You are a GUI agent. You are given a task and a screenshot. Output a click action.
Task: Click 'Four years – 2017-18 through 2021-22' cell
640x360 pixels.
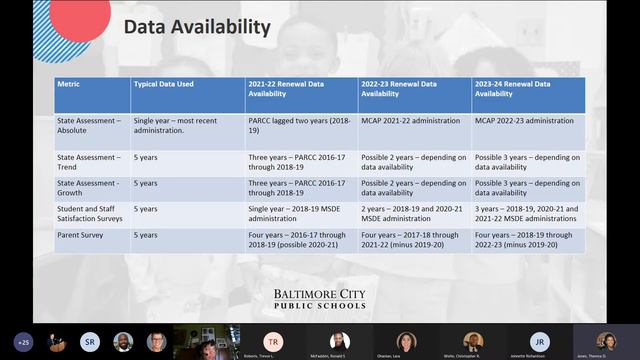click(415, 240)
